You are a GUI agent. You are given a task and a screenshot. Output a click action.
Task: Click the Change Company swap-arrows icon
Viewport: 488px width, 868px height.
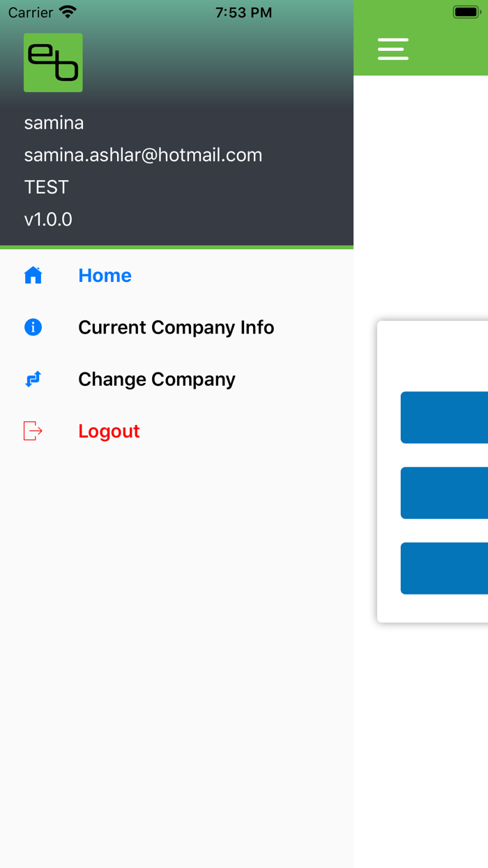pos(33,379)
